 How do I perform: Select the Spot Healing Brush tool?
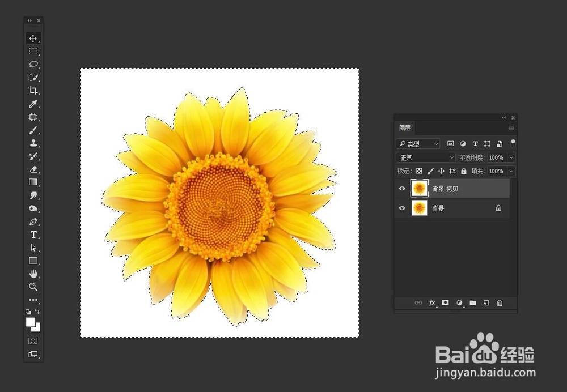click(33, 117)
